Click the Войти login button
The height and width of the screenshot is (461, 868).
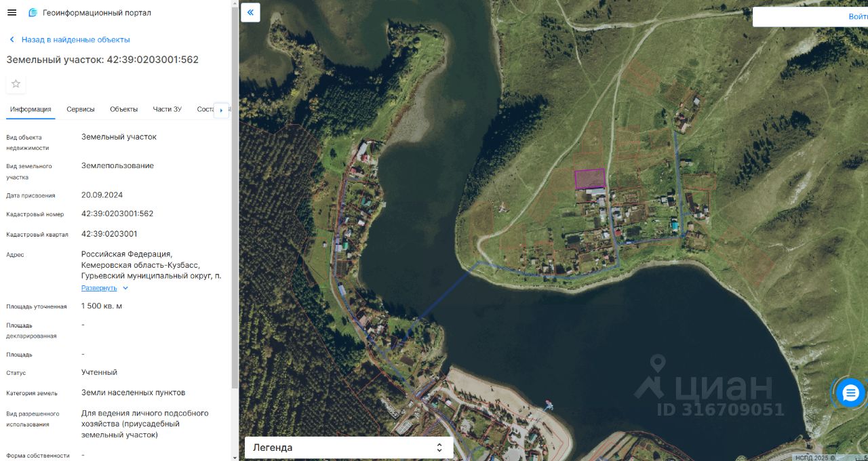[810, 17]
